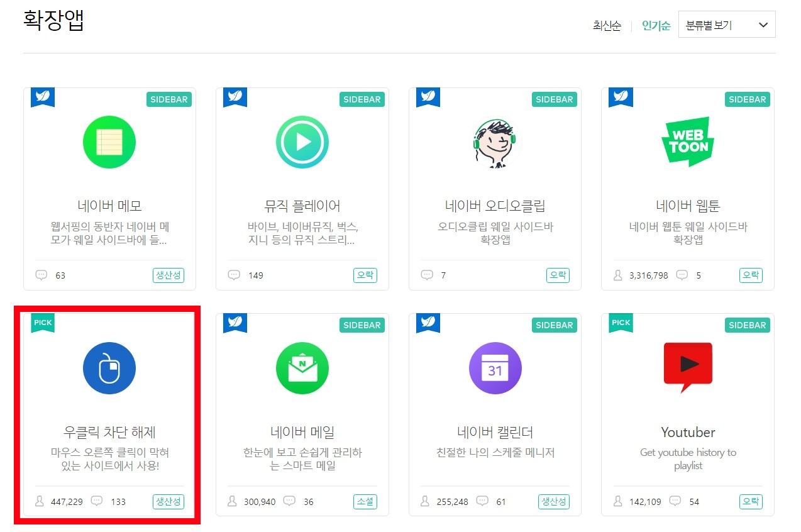The height and width of the screenshot is (532, 801).
Task: Click the comment bubble icon on 네이버 웹툰 card
Action: (682, 275)
